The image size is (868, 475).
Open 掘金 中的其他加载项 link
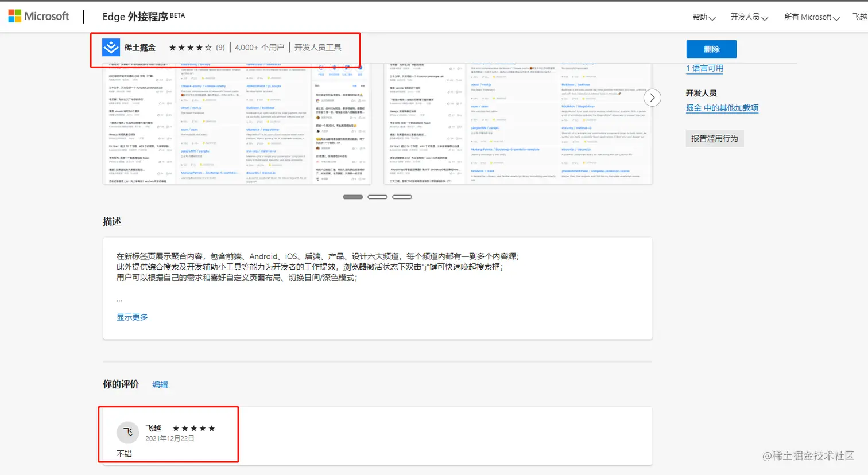point(722,108)
